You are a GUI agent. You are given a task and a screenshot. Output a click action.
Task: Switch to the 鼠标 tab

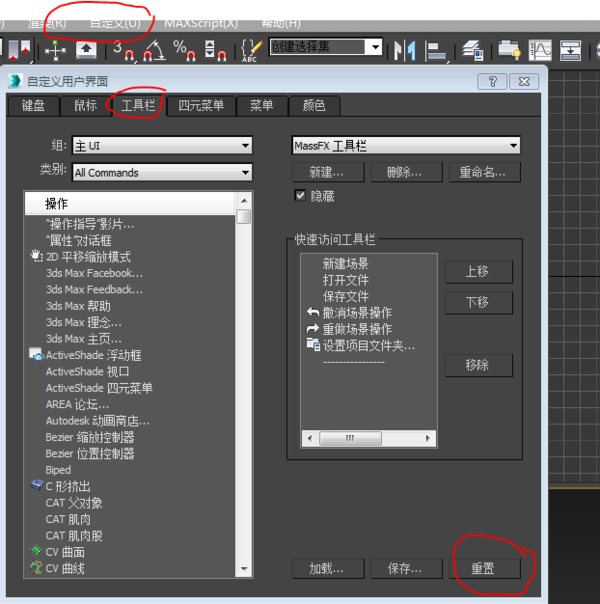85,106
